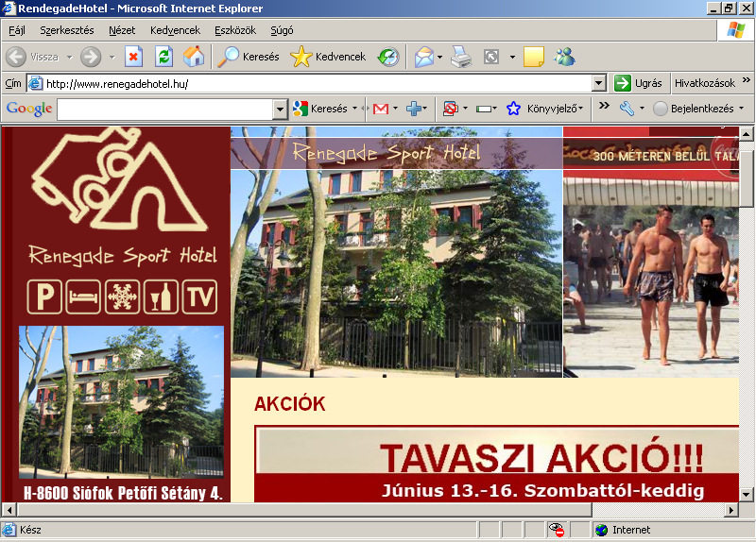This screenshot has width=756, height=542.
Task: Open Gmail icon in Google toolbar
Action: pos(381,109)
